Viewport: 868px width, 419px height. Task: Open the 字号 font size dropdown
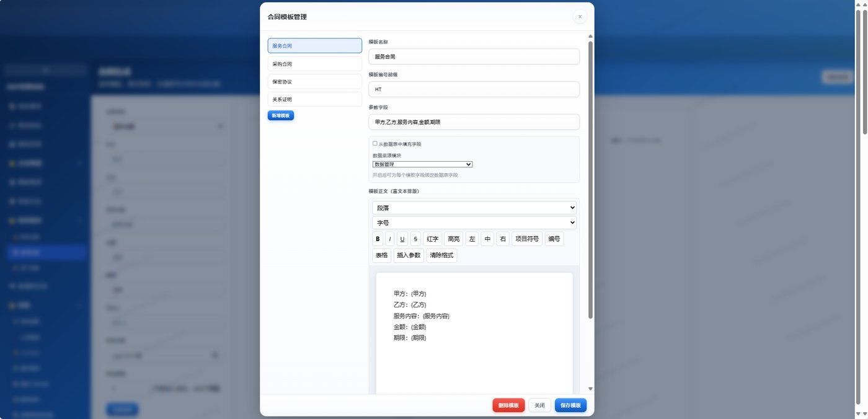click(x=474, y=223)
